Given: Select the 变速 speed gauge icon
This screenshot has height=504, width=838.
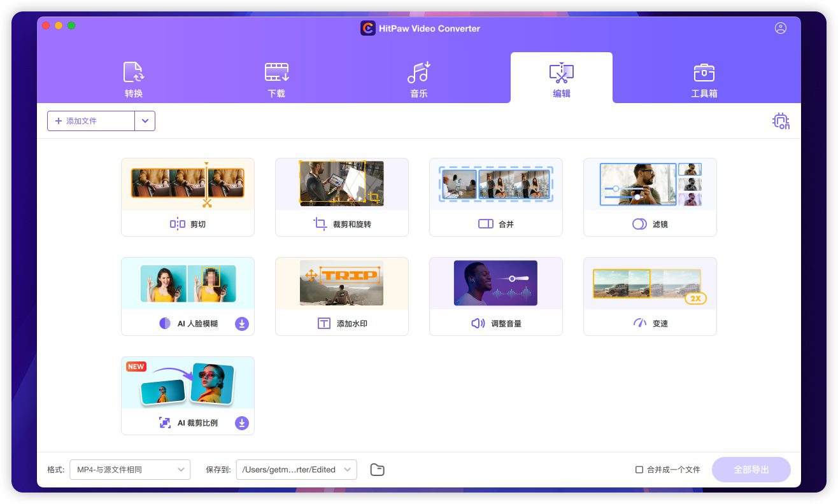Looking at the screenshot, I should coord(639,323).
